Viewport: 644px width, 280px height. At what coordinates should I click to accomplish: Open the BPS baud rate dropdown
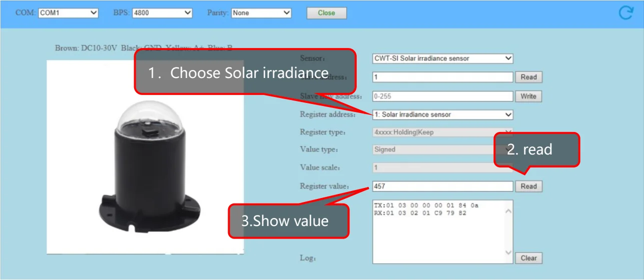pyautogui.click(x=162, y=13)
